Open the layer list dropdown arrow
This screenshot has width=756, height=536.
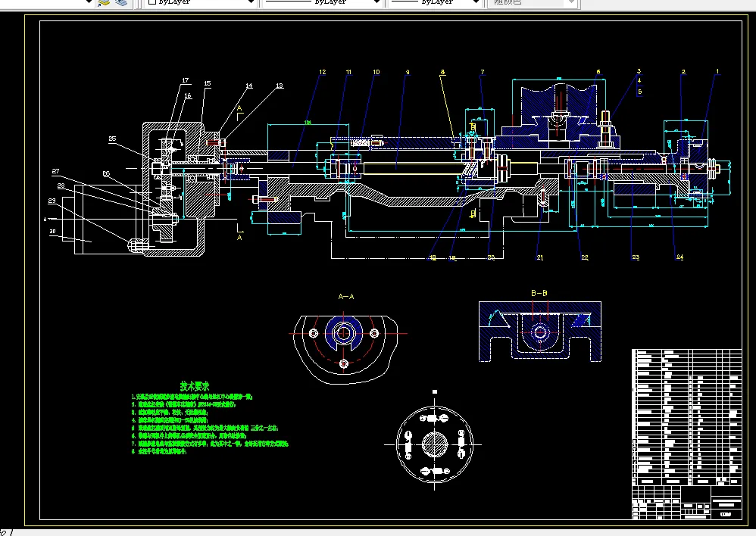[89, 2]
